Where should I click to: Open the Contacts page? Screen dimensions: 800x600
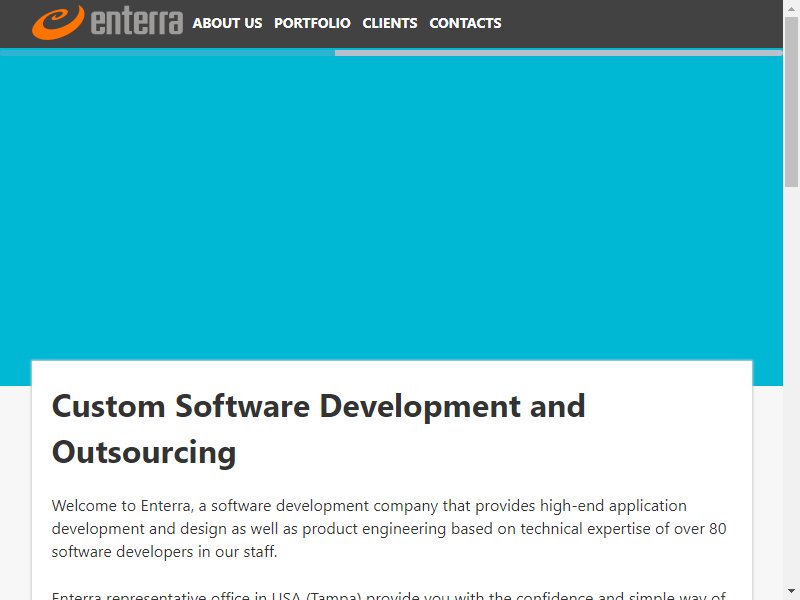[465, 23]
